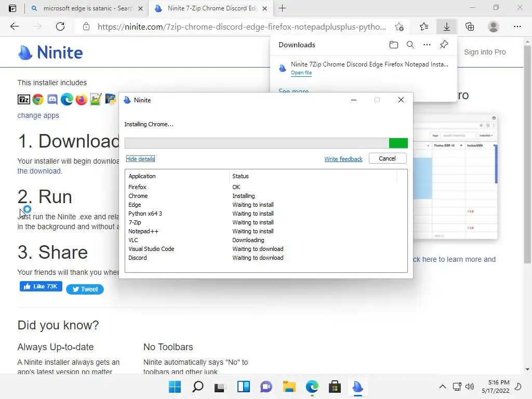
Task: Open Widgets from the taskbar
Action: click(243, 387)
